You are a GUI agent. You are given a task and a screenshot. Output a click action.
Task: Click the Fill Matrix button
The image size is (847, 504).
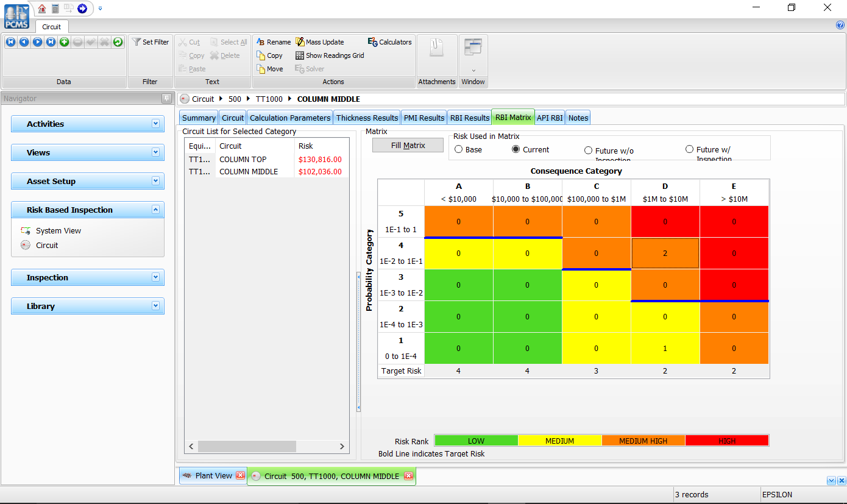coord(407,144)
